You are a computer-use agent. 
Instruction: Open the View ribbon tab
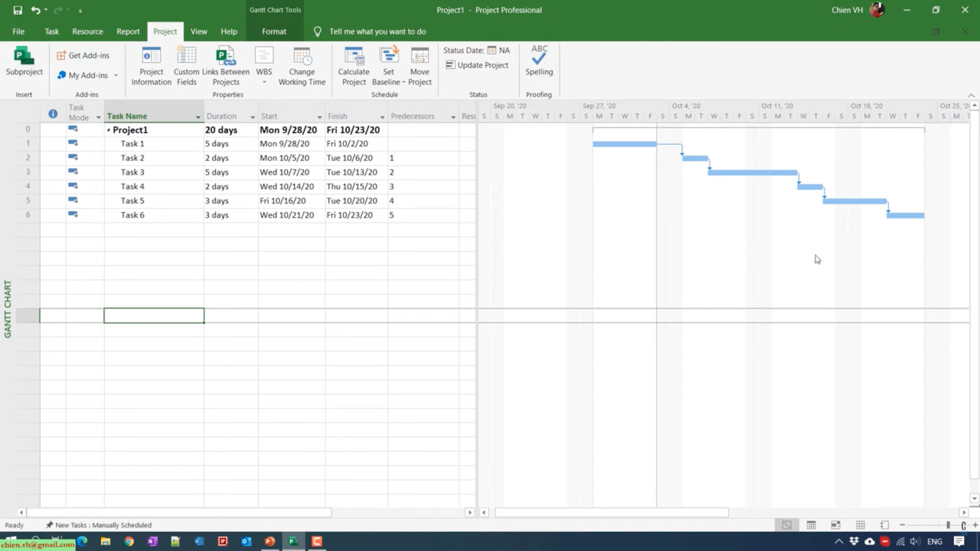(199, 32)
